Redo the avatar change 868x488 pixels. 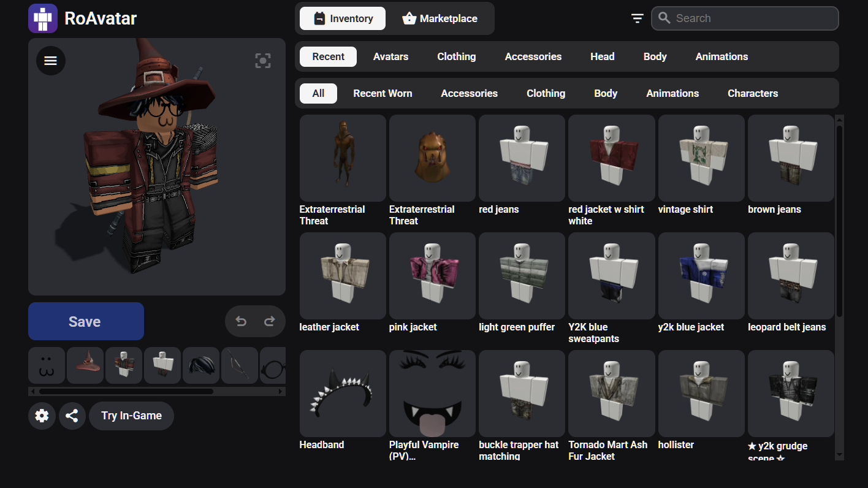pyautogui.click(x=269, y=321)
